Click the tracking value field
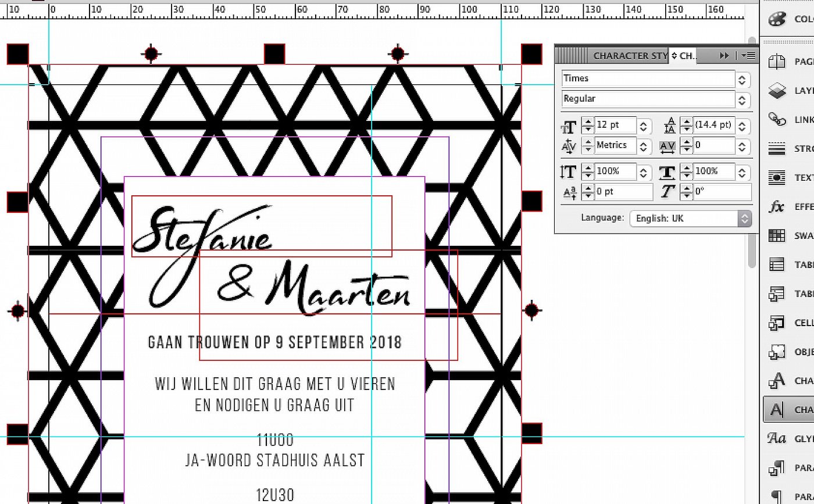The image size is (814, 504). [x=714, y=145]
